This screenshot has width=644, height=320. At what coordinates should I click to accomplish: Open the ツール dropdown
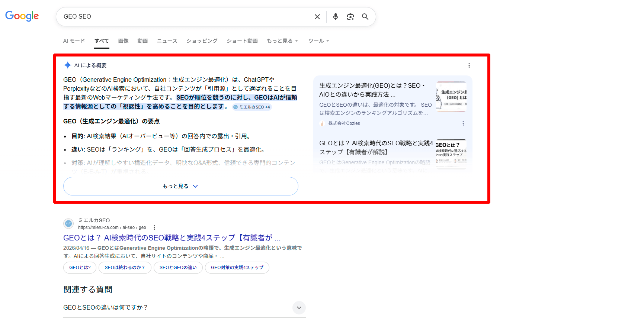[319, 41]
